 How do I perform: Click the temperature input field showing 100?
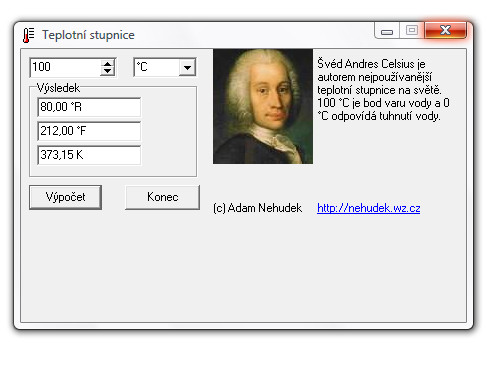tap(66, 67)
